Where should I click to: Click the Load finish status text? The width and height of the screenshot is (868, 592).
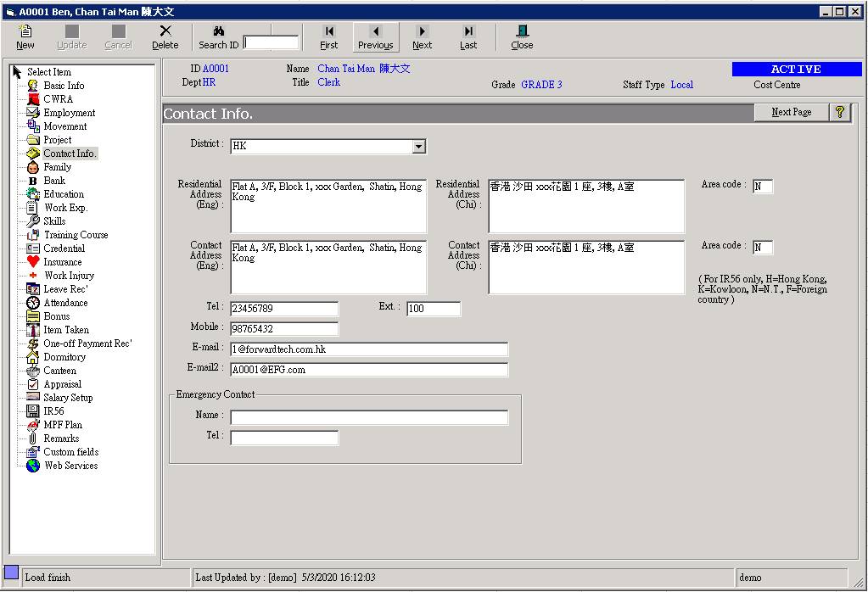coord(48,578)
